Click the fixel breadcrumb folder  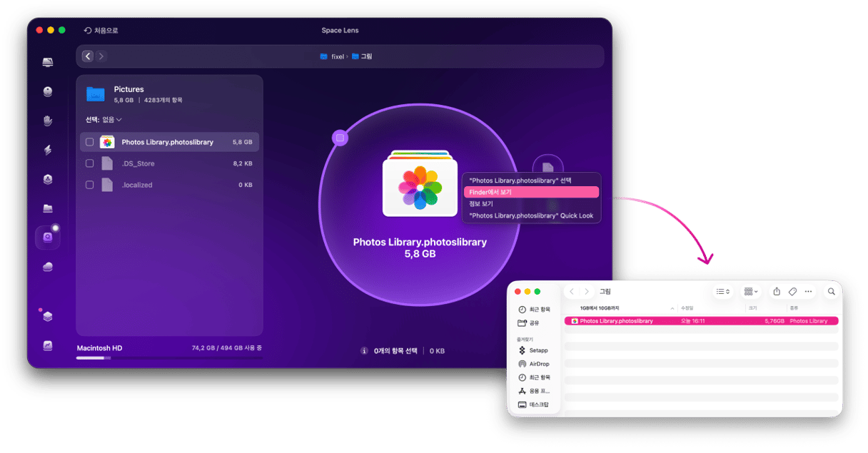pos(333,56)
